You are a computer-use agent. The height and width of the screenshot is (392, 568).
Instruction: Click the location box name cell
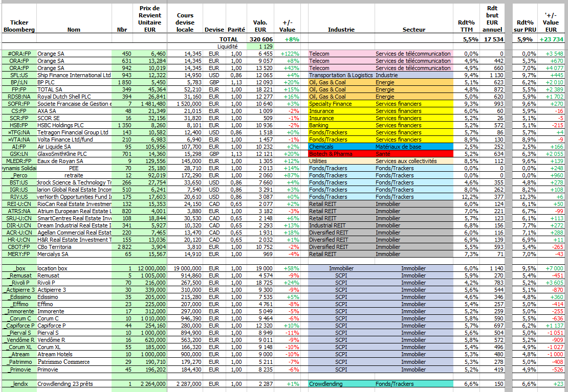(74, 268)
